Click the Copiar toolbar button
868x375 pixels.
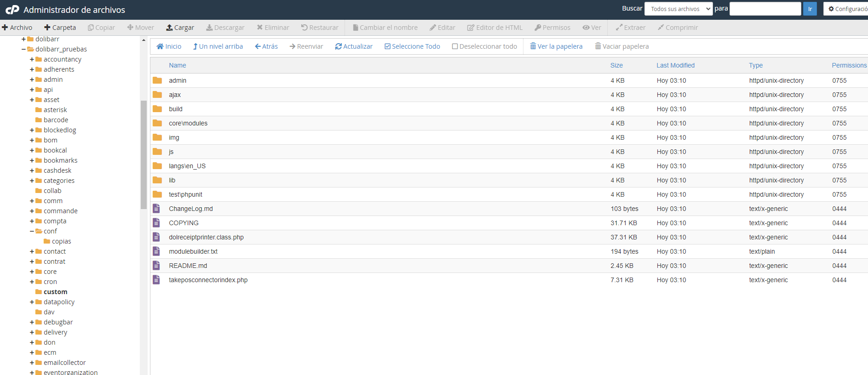tap(101, 28)
